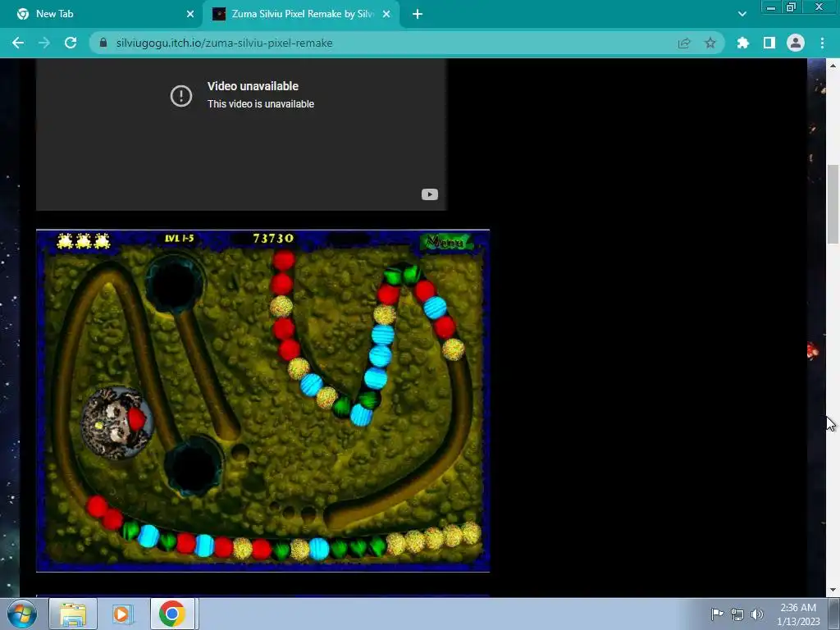
Task: Click the page vertical scrollbar thumb
Action: (x=833, y=204)
